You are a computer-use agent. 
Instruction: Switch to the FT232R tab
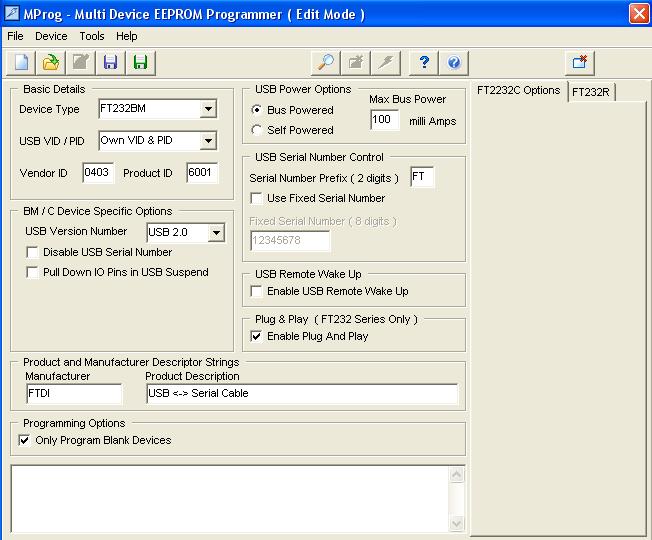pos(592,92)
